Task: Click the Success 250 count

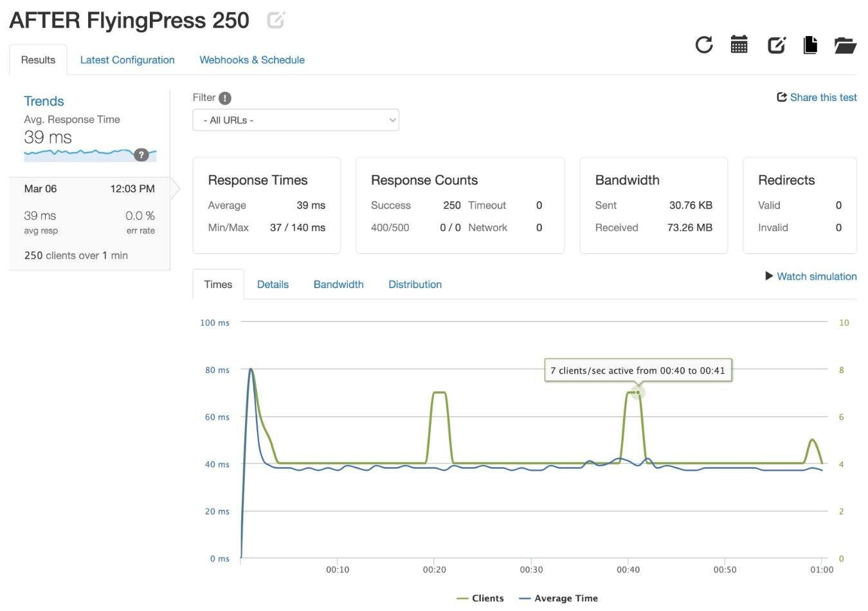Action: click(452, 205)
